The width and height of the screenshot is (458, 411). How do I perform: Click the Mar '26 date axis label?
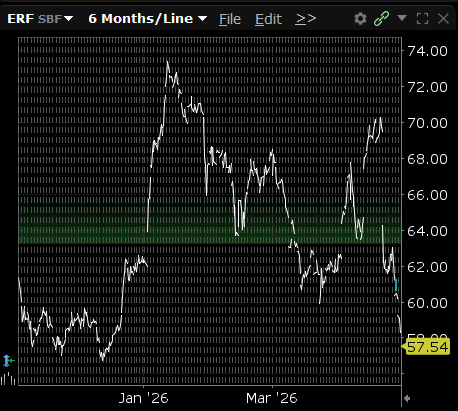coord(271,398)
